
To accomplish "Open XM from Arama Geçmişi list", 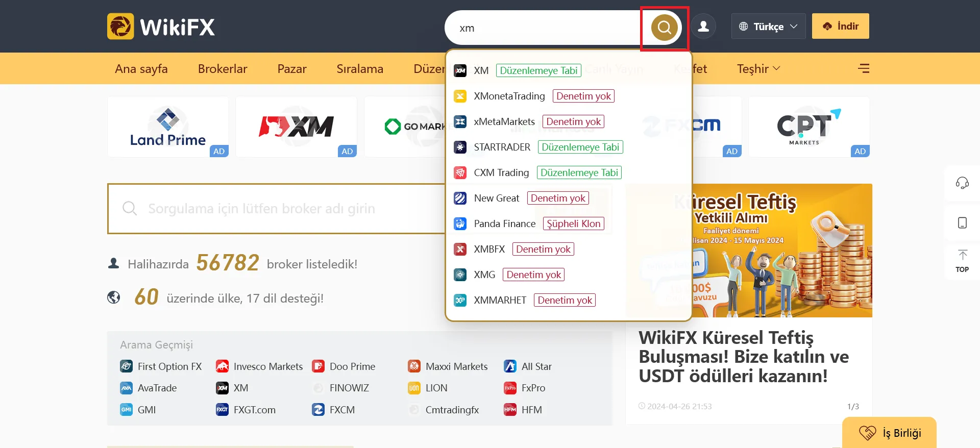I will [232, 388].
